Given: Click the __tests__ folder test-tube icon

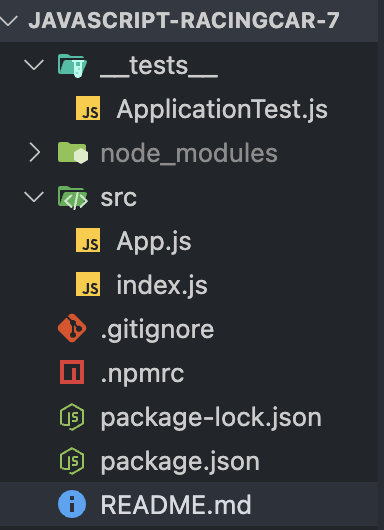Looking at the screenshot, I should tap(72, 66).
